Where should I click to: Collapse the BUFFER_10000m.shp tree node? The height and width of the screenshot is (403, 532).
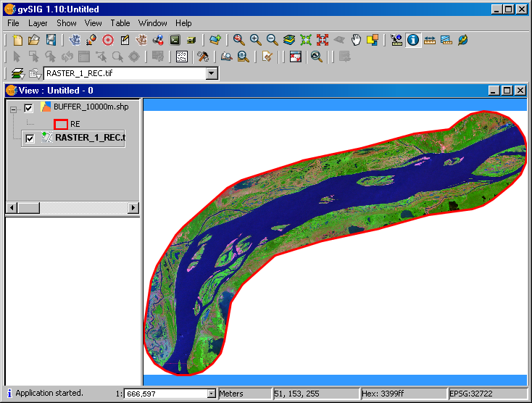pyautogui.click(x=13, y=109)
